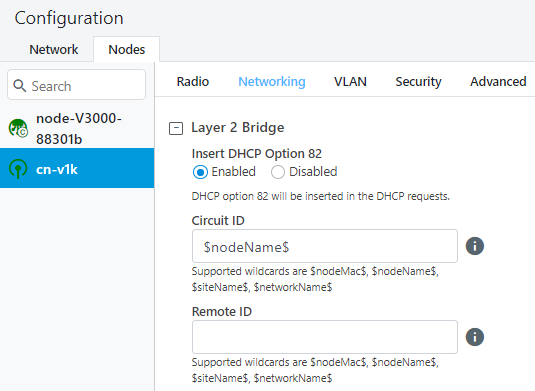
Task: Collapse the Layer 2 Bridge section
Action: 176,128
